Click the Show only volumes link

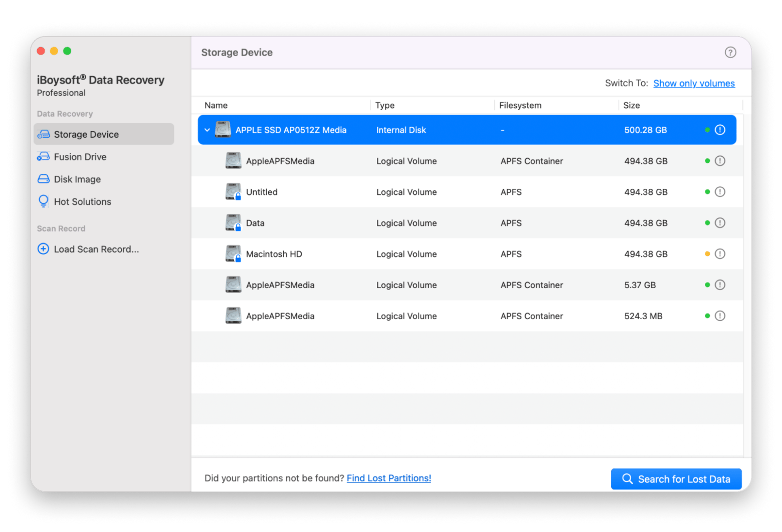694,83
